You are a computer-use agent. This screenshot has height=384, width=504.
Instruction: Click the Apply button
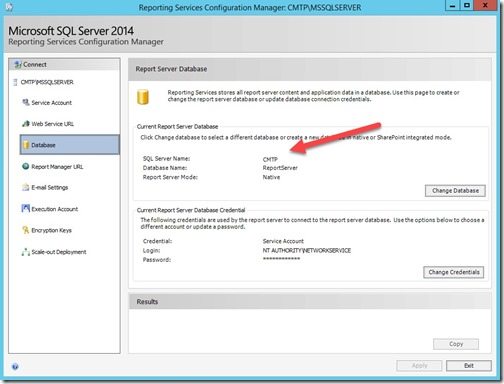tap(419, 366)
